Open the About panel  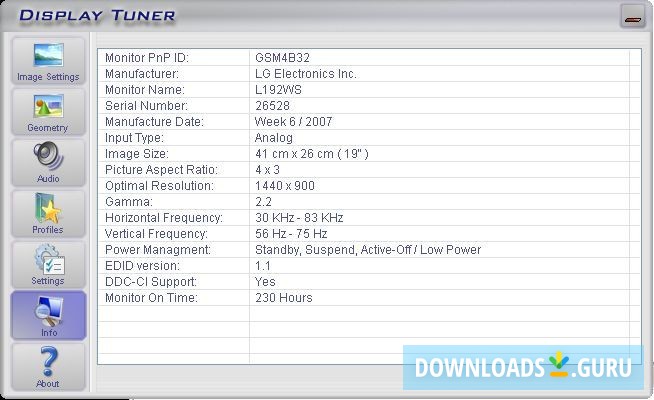(48, 367)
